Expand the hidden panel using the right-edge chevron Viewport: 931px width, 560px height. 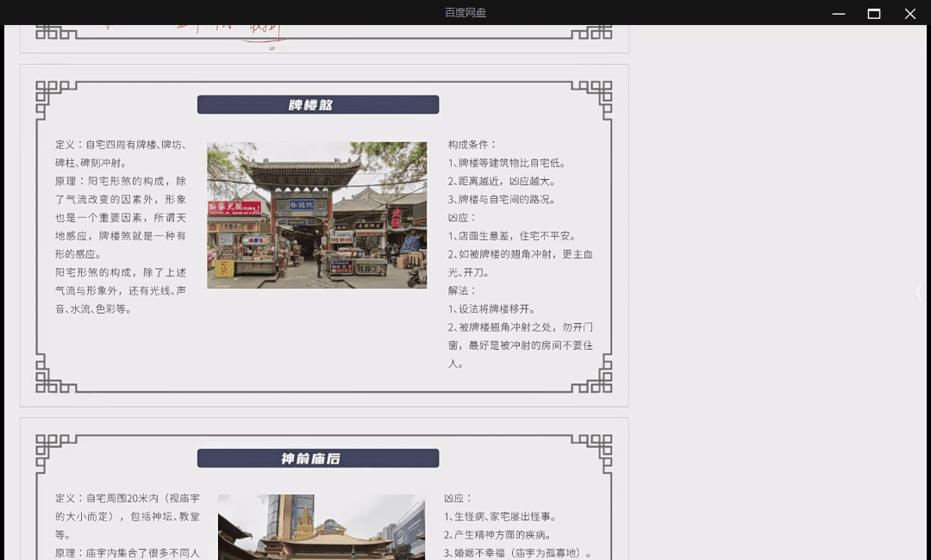(x=919, y=294)
